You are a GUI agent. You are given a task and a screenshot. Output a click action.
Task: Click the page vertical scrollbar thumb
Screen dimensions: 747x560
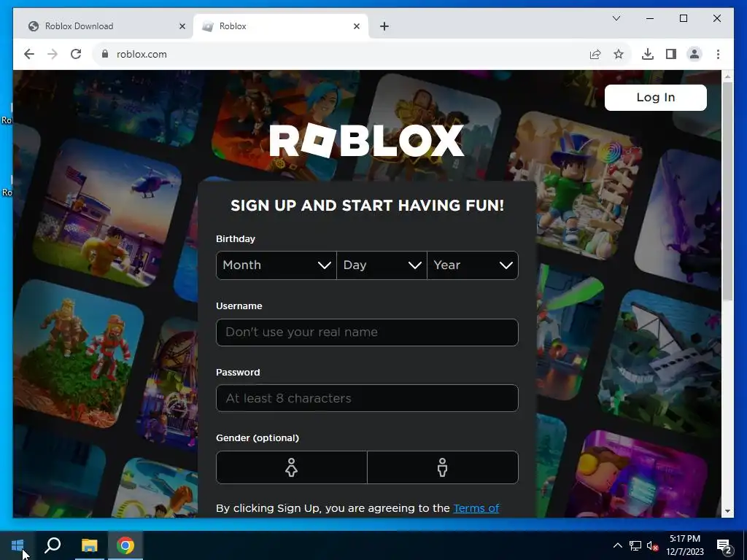(727, 190)
